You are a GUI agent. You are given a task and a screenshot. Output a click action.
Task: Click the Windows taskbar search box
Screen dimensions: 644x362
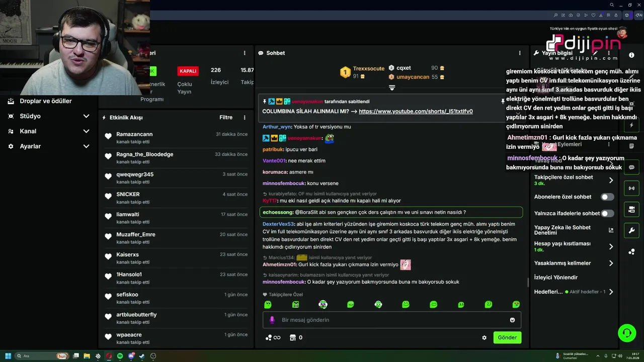click(x=42, y=356)
